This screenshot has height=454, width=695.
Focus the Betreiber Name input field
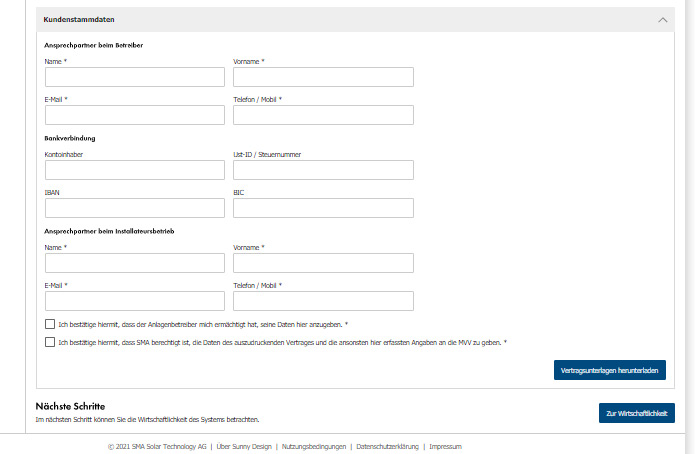click(x=135, y=77)
